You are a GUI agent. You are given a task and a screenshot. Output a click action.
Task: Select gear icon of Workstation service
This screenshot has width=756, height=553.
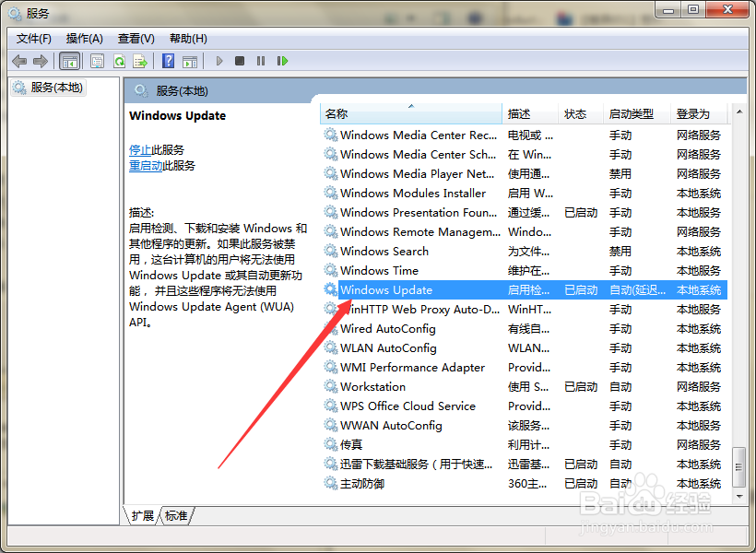(x=330, y=386)
